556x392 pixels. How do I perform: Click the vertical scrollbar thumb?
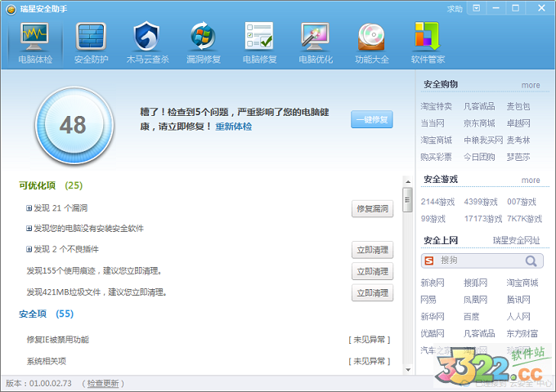coord(408,200)
